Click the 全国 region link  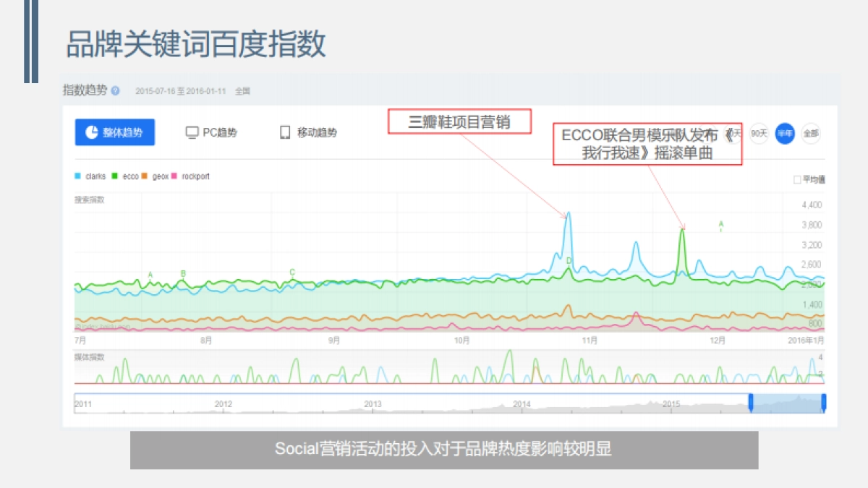click(x=244, y=91)
